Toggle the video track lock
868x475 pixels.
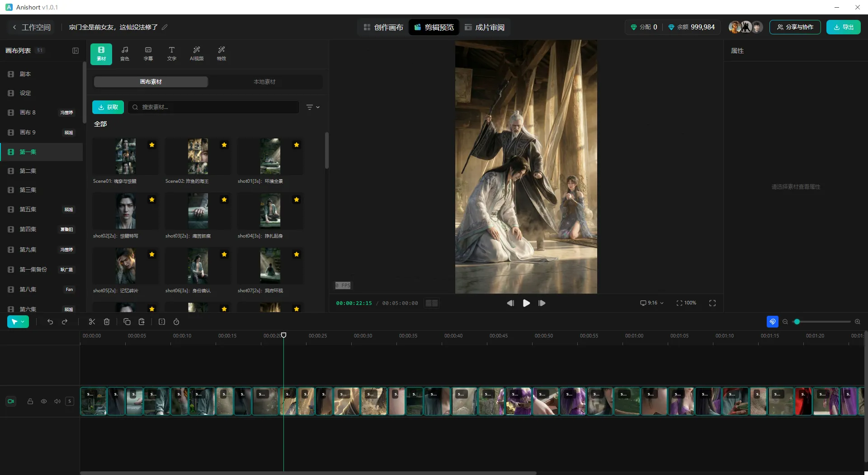(30, 401)
